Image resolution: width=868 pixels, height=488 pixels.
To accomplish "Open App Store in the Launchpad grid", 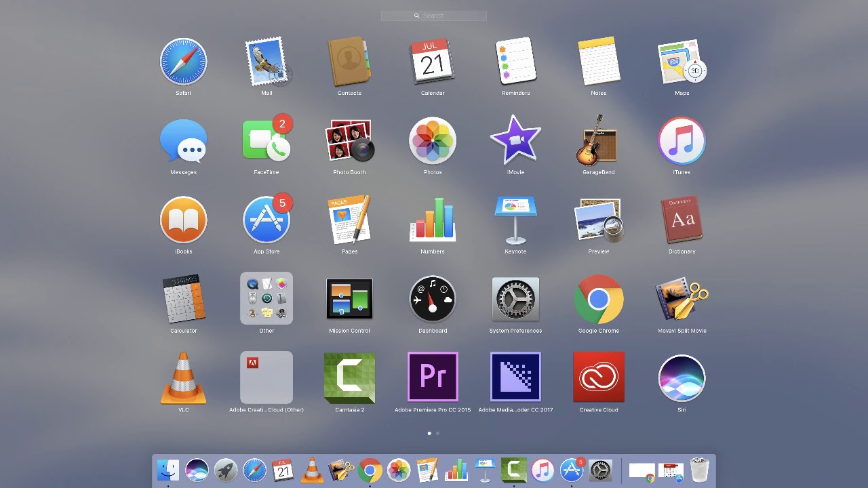I will coord(267,220).
